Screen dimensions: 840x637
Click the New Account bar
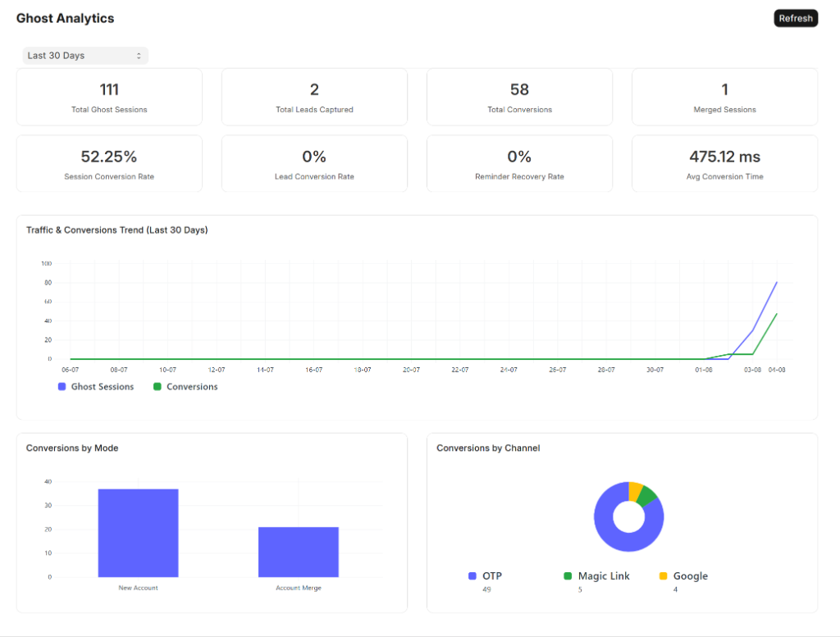point(138,533)
